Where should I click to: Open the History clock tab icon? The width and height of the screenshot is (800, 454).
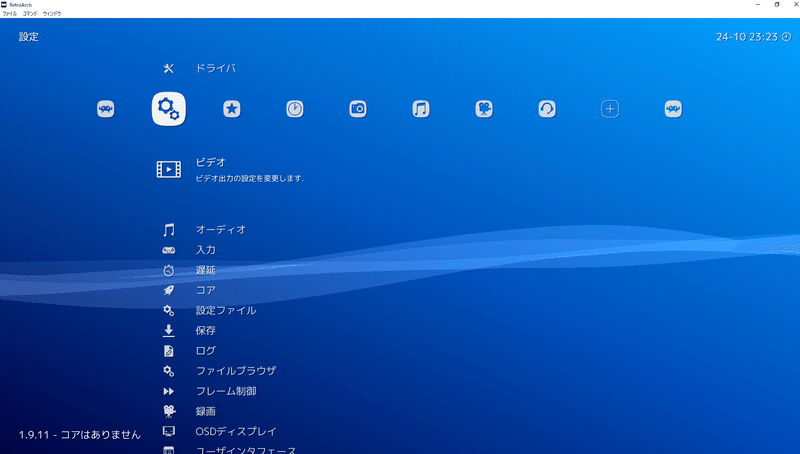295,109
